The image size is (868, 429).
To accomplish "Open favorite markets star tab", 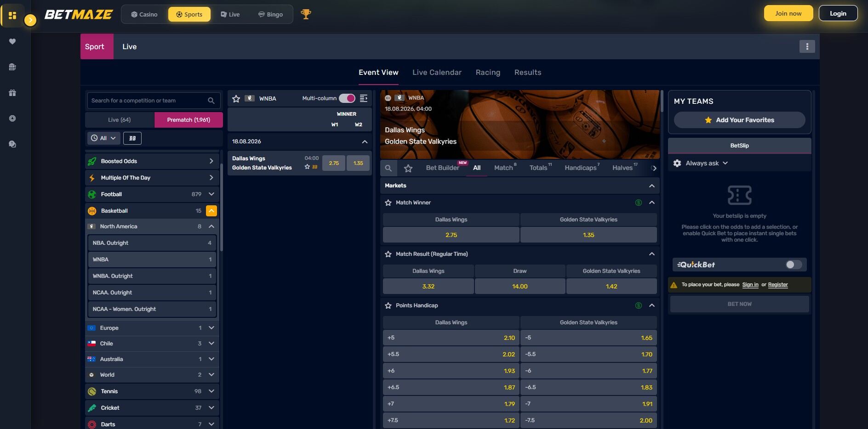I will pyautogui.click(x=408, y=168).
